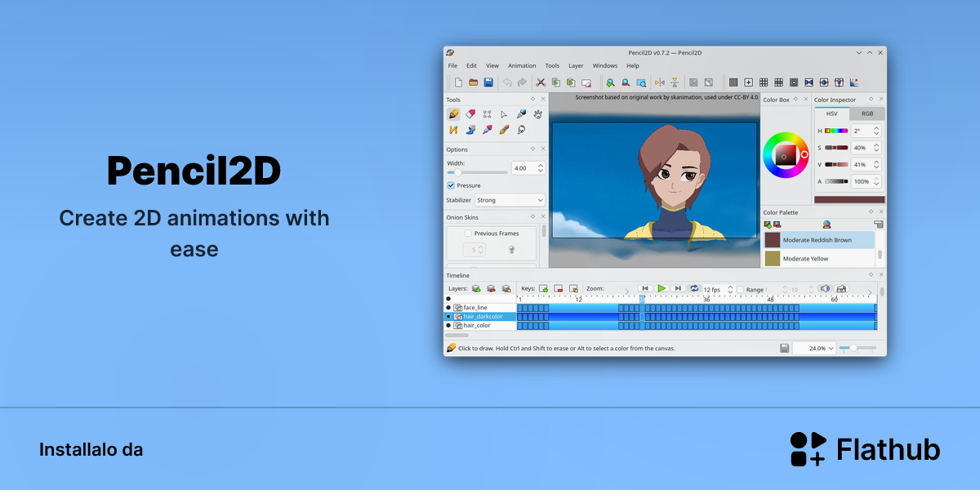Toggle the loop playback button
Image resolution: width=980 pixels, height=490 pixels.
(x=694, y=289)
